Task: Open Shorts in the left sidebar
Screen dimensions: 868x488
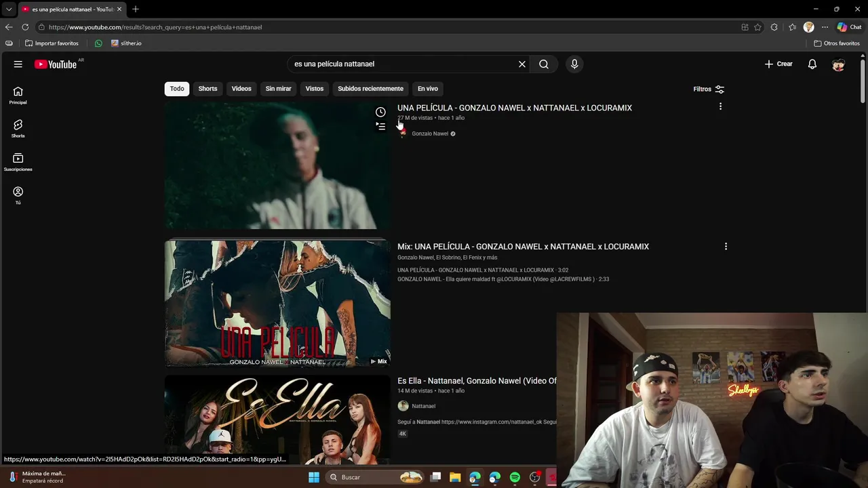Action: pyautogui.click(x=18, y=129)
